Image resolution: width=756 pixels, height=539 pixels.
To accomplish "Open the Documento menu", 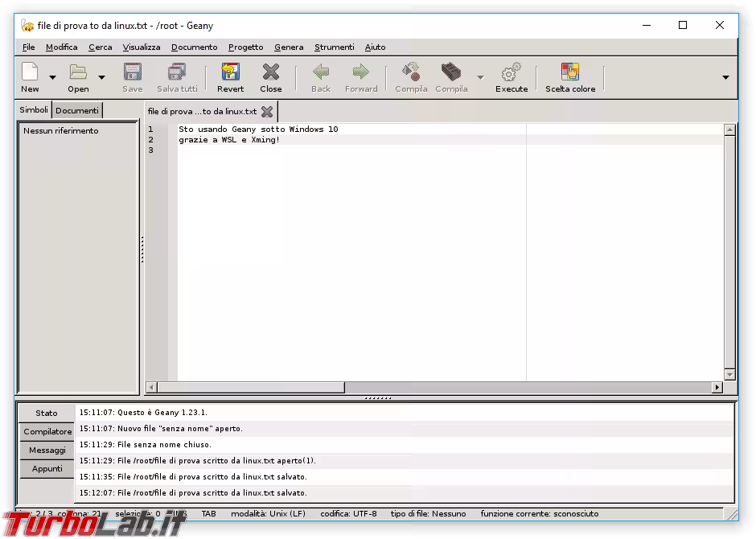I will point(194,47).
